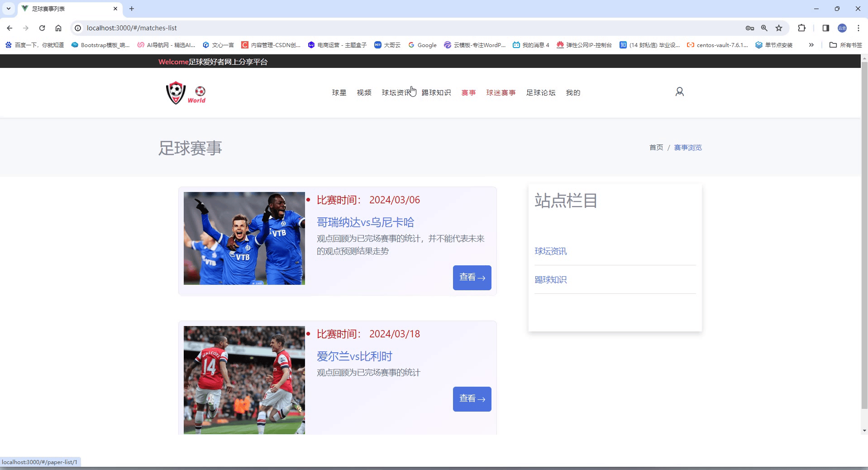
Task: Click the football World logo
Action: [x=186, y=92]
